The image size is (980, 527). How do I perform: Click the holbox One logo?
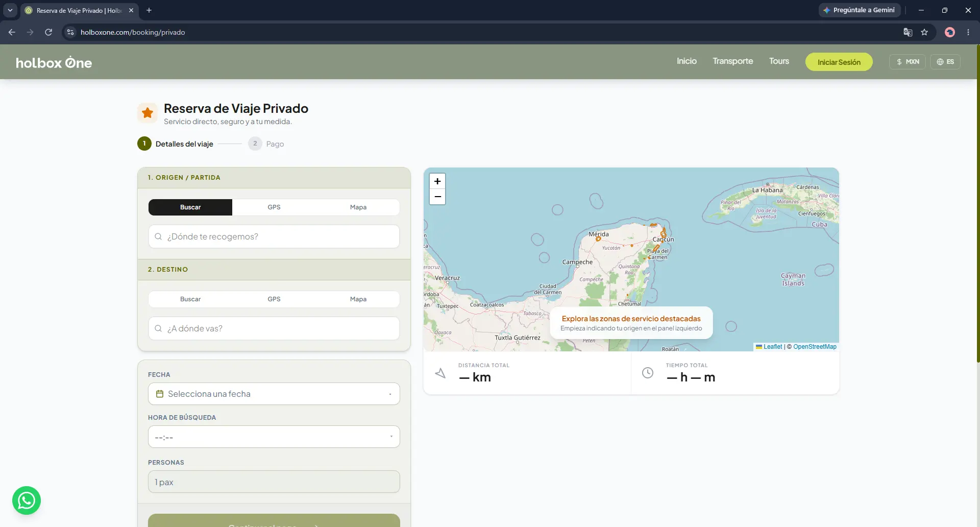pos(54,63)
